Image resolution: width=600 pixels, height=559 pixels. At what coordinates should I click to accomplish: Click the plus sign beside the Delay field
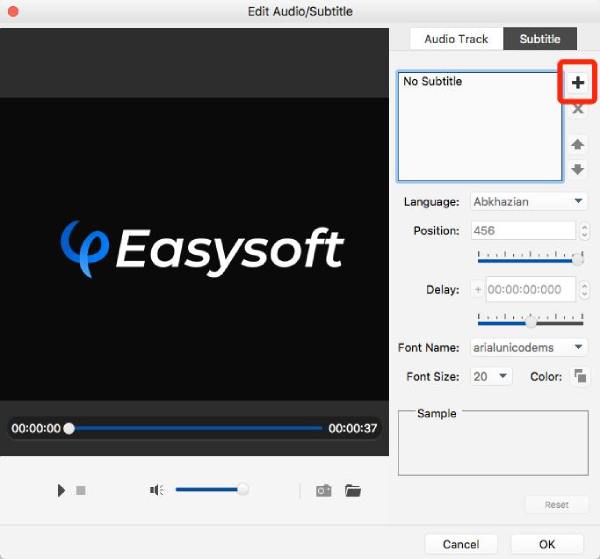[x=477, y=290]
